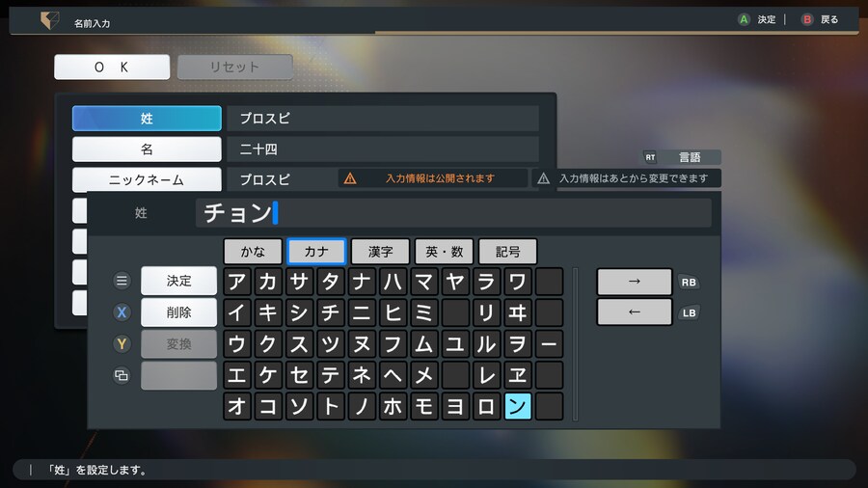868x488 pixels.
Task: Select the ツ katakana key
Action: [331, 344]
